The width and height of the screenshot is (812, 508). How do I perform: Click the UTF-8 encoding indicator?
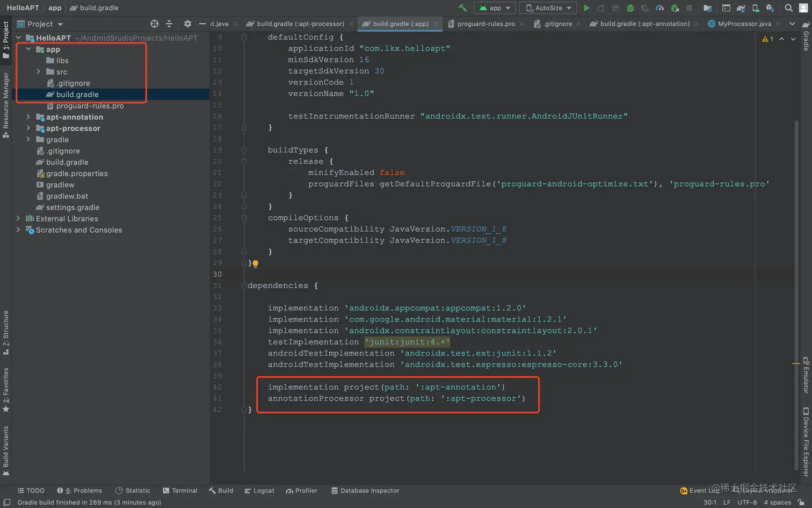click(x=748, y=502)
